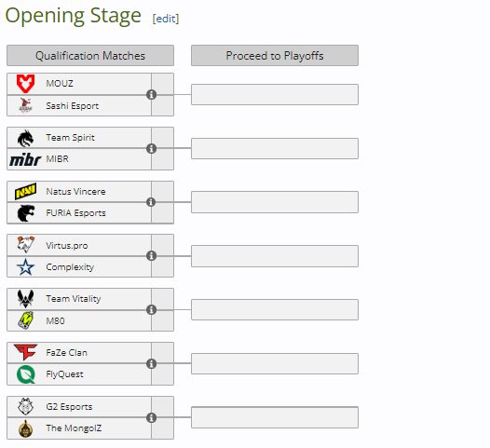Click the FURIA Esports panther logo
The image size is (490, 448).
26,213
